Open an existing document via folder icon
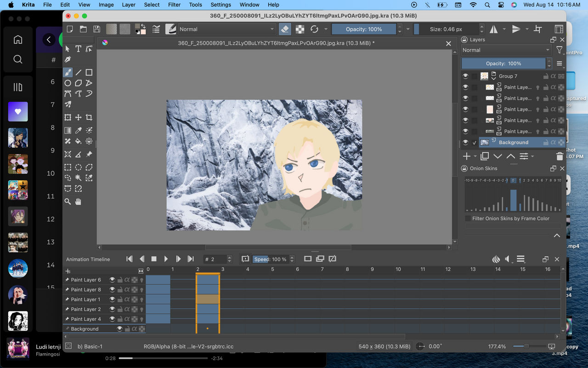Screen dimensions: 588x368 [x=83, y=29]
